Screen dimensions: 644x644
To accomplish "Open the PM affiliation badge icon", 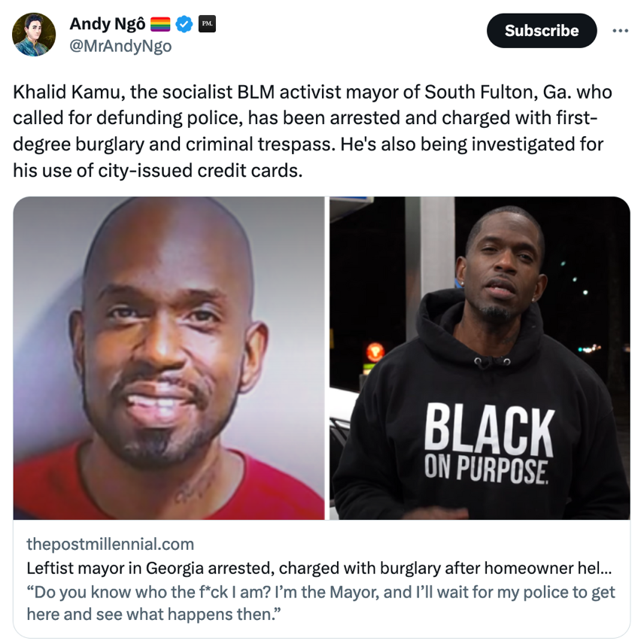I will (207, 24).
